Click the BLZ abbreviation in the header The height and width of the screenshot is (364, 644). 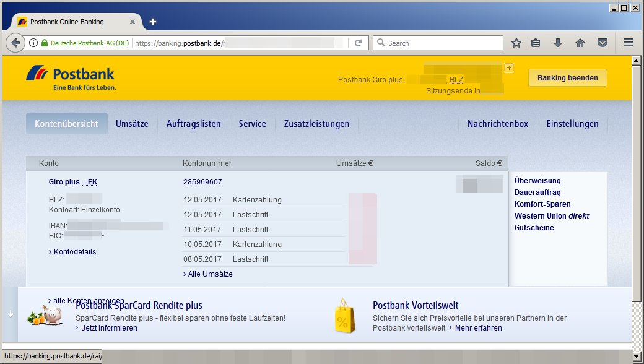456,80
